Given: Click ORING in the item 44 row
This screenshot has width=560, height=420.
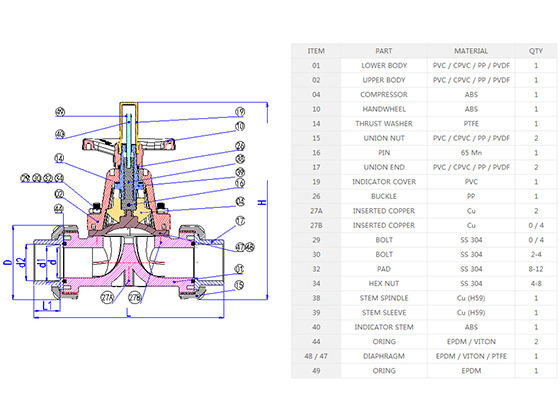Looking at the screenshot, I should (384, 342).
